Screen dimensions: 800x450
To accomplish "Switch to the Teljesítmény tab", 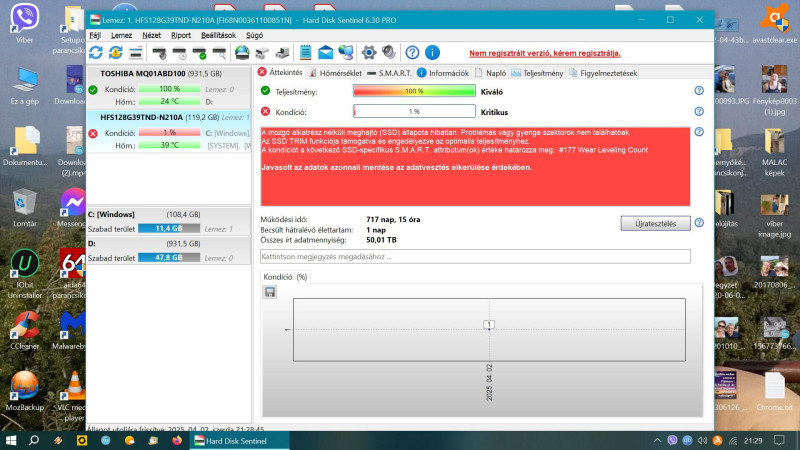I will coord(537,73).
